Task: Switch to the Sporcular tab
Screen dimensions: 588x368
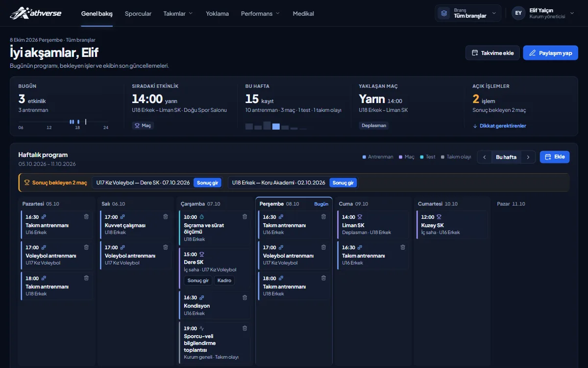Action: (x=138, y=14)
